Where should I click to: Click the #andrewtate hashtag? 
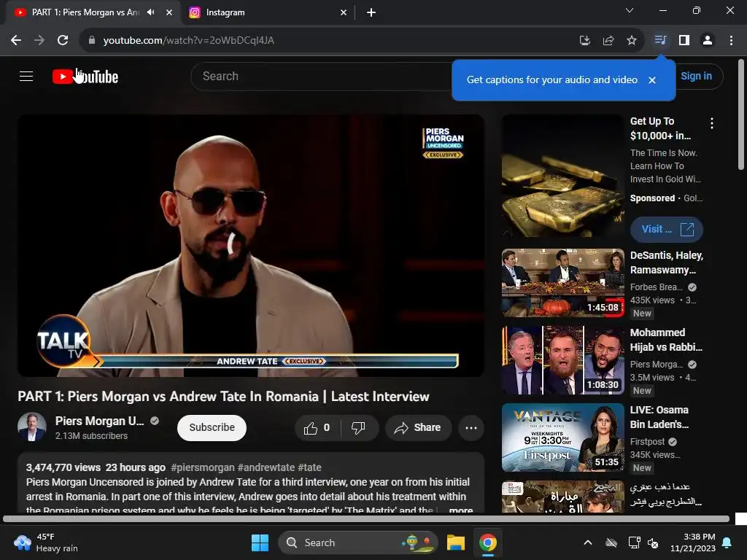[266, 467]
